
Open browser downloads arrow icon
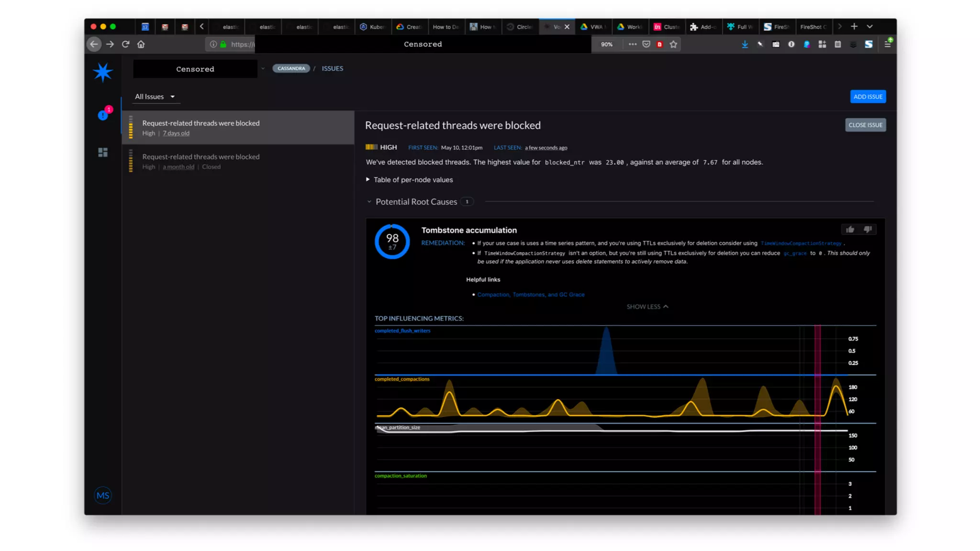pos(745,44)
